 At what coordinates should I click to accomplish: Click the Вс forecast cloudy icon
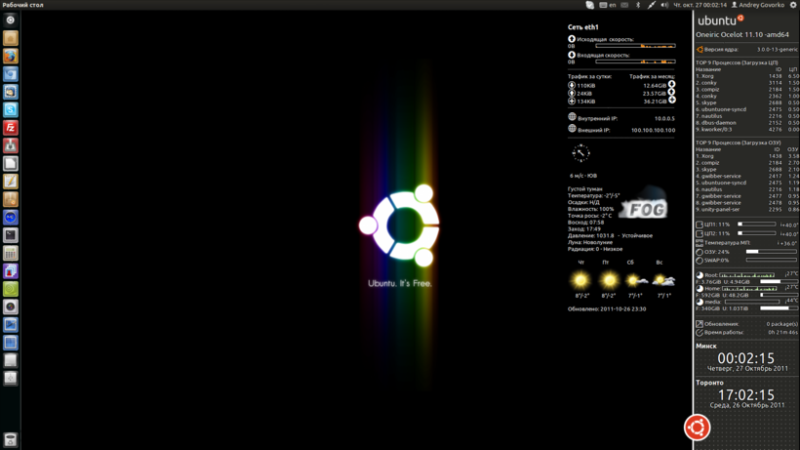(x=663, y=280)
